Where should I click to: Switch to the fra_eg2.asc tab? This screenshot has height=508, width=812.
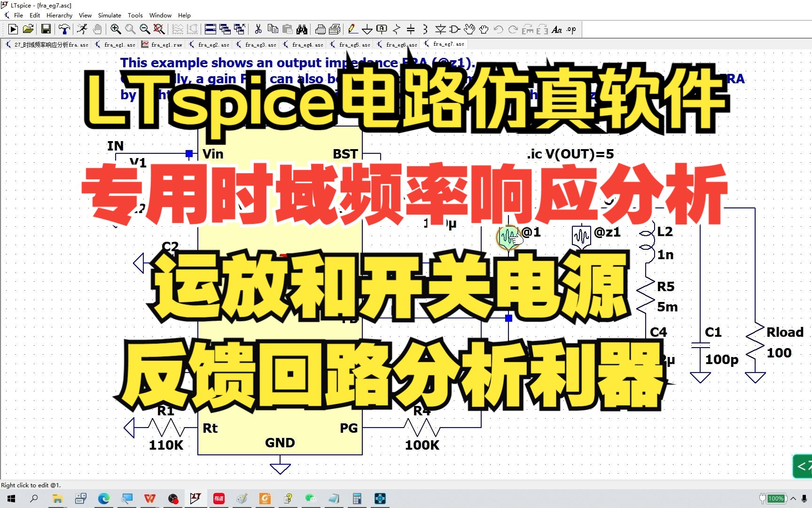tap(209, 44)
